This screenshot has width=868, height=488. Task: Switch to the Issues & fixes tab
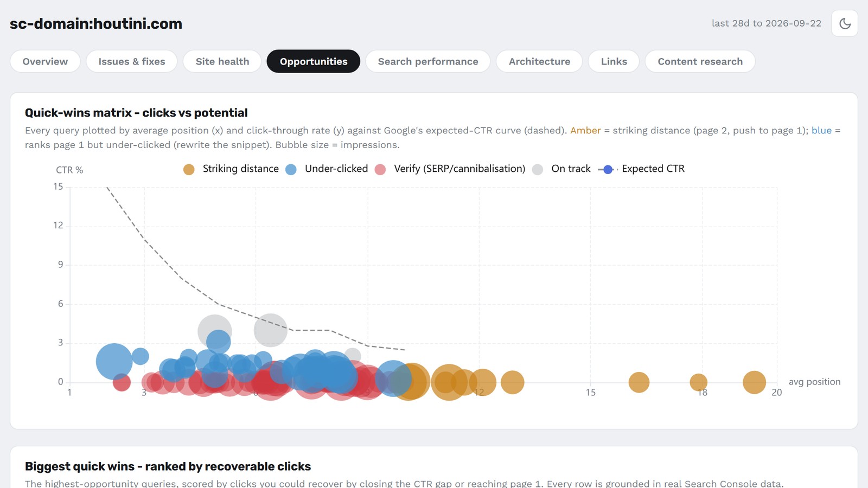[x=132, y=61]
